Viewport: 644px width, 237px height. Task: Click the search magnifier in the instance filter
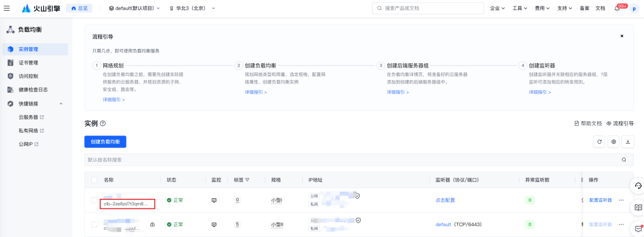(x=624, y=160)
